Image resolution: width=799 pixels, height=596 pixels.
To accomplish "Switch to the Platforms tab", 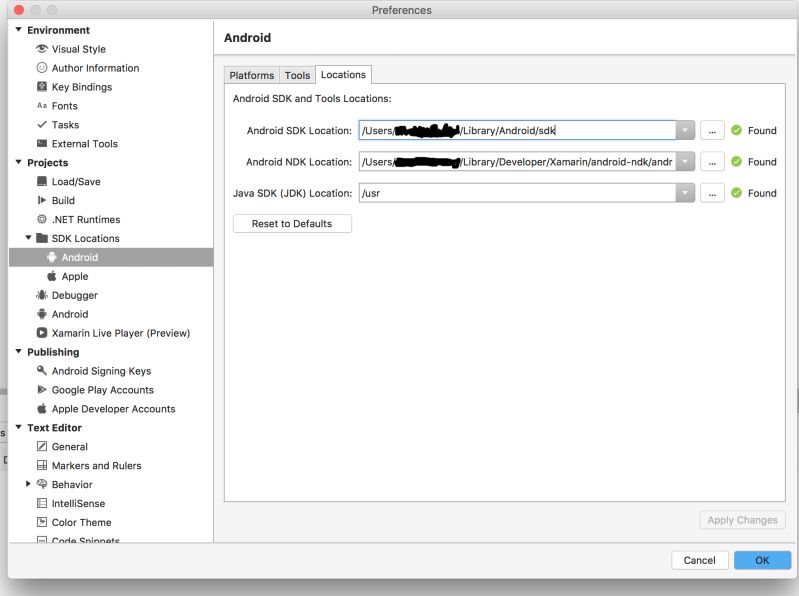I will tap(252, 75).
